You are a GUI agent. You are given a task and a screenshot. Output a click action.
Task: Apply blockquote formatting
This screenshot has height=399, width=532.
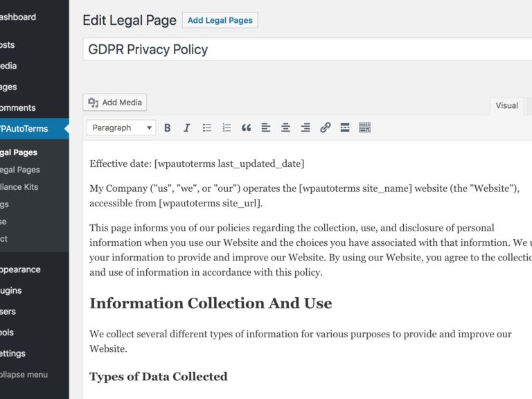click(246, 128)
